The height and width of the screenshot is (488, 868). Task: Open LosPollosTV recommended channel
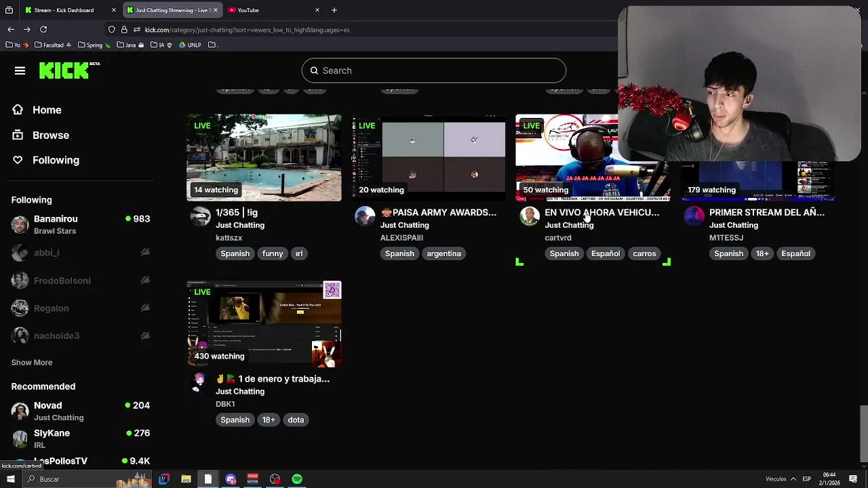click(80, 461)
